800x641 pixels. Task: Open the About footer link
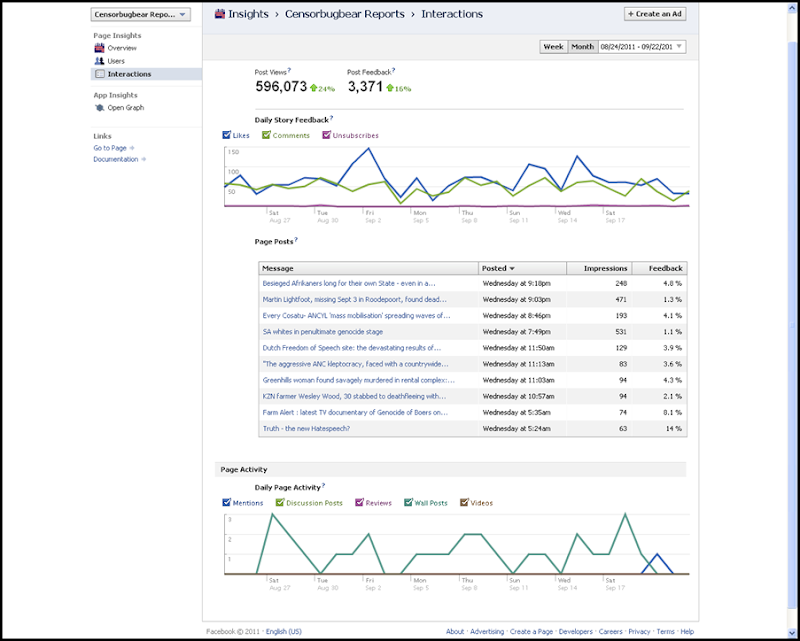(x=455, y=632)
